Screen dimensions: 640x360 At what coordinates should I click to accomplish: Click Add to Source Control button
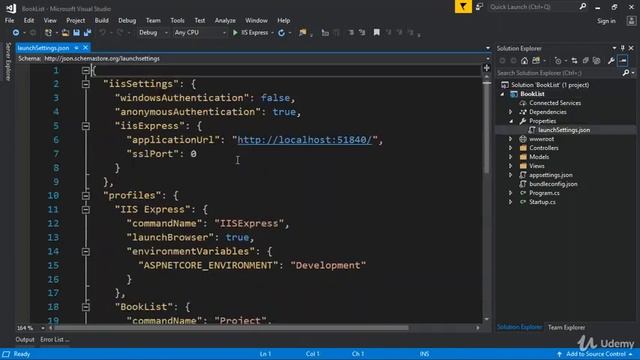point(595,354)
